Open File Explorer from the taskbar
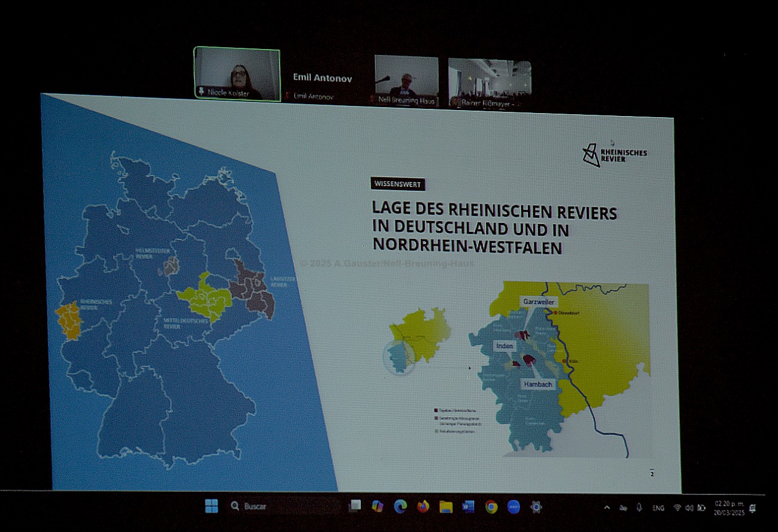 [x=445, y=507]
